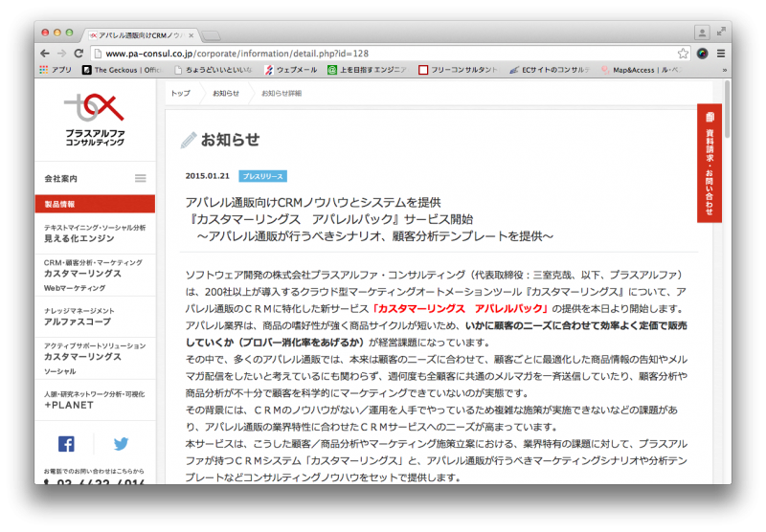Go to トップ in the breadcrumb

click(x=180, y=93)
